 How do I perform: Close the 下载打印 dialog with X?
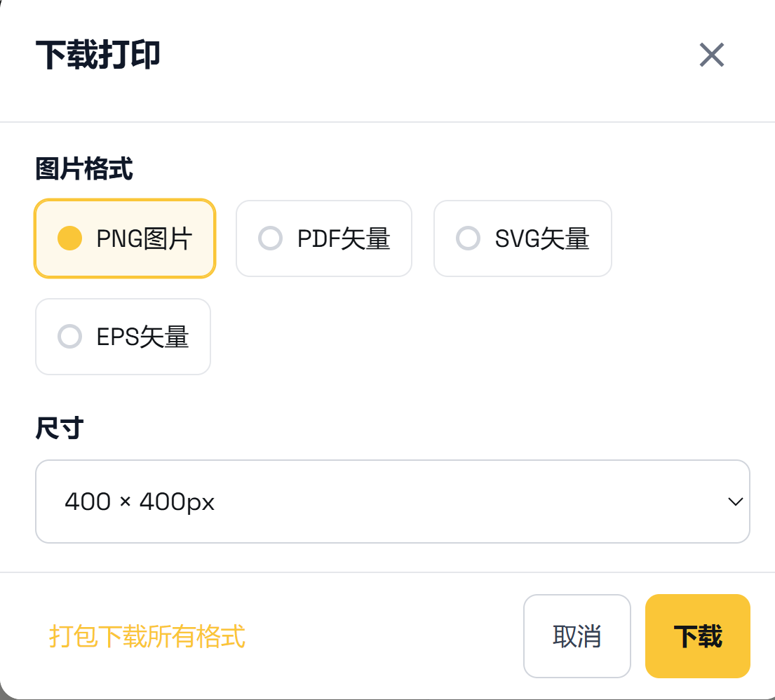[x=711, y=55]
